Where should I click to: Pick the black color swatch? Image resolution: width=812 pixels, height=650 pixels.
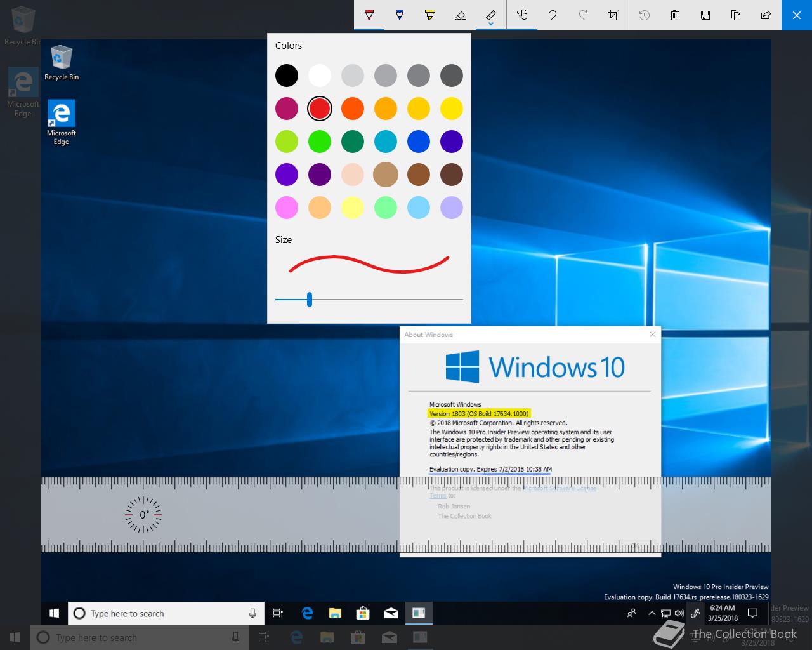click(287, 76)
